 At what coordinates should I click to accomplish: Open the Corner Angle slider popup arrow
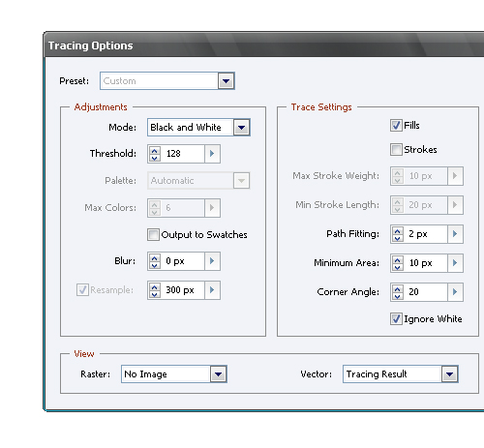pos(455,292)
